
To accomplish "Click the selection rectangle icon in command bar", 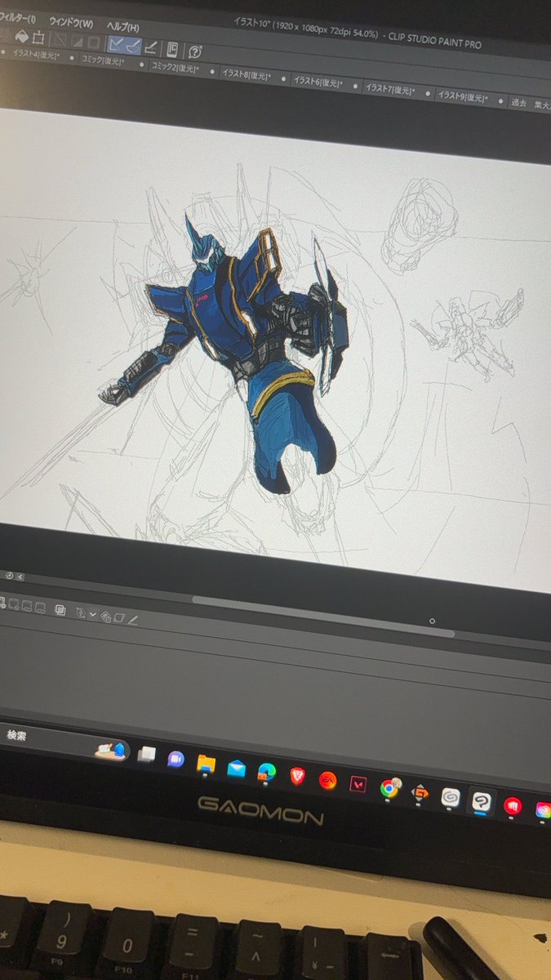I will [x=38, y=38].
